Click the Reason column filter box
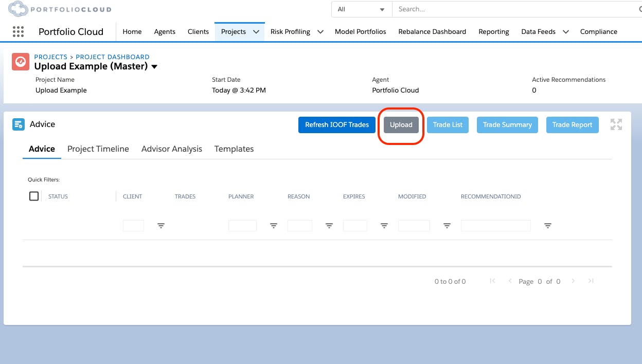 300,226
